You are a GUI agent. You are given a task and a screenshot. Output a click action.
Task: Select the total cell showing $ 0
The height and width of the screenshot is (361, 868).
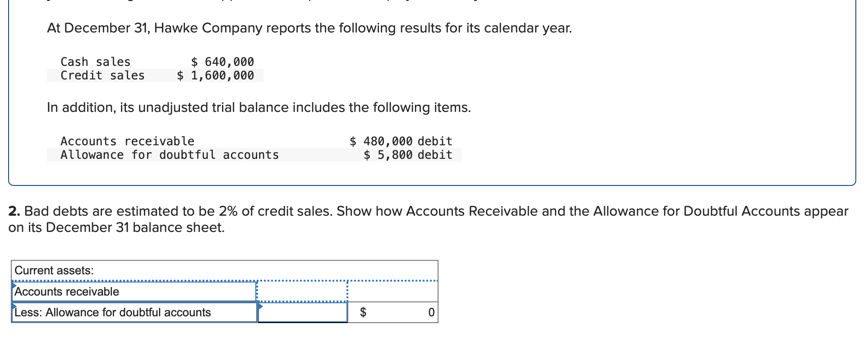coord(393,312)
